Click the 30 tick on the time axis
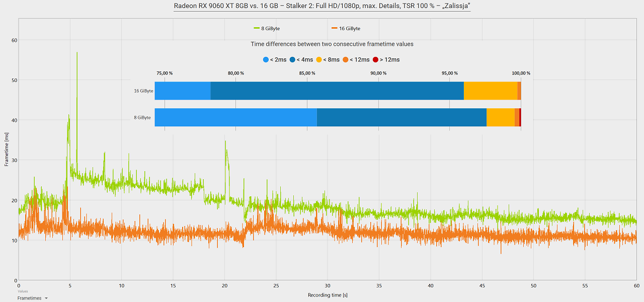 pos(328,285)
